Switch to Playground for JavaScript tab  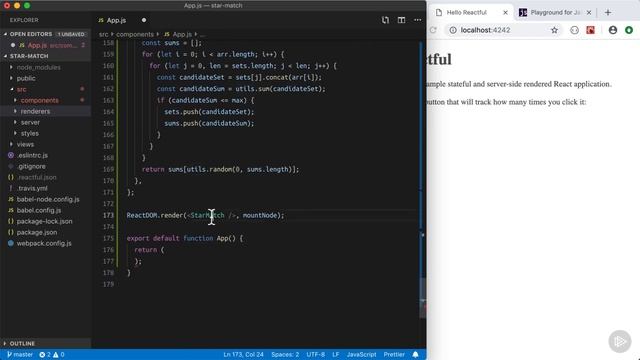pos(555,13)
